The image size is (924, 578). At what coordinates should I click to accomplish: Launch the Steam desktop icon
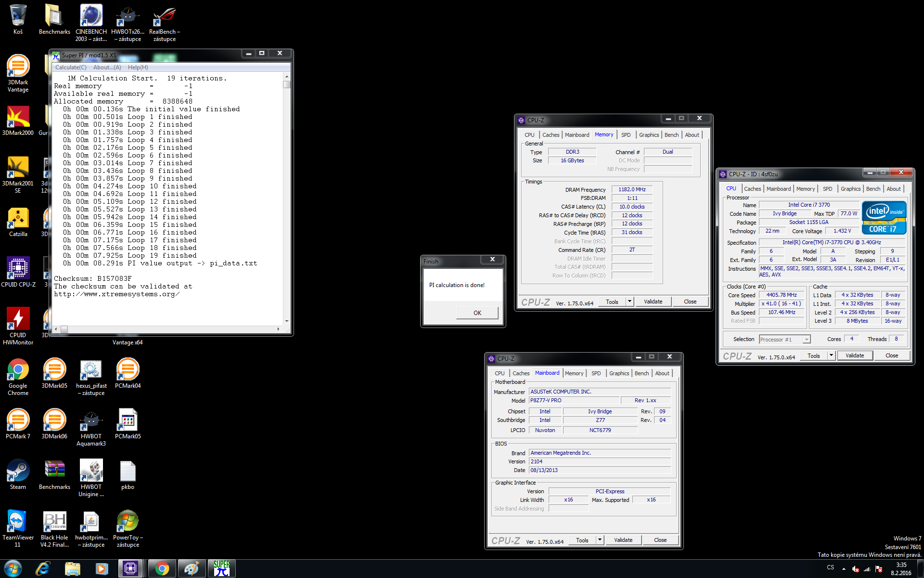18,474
